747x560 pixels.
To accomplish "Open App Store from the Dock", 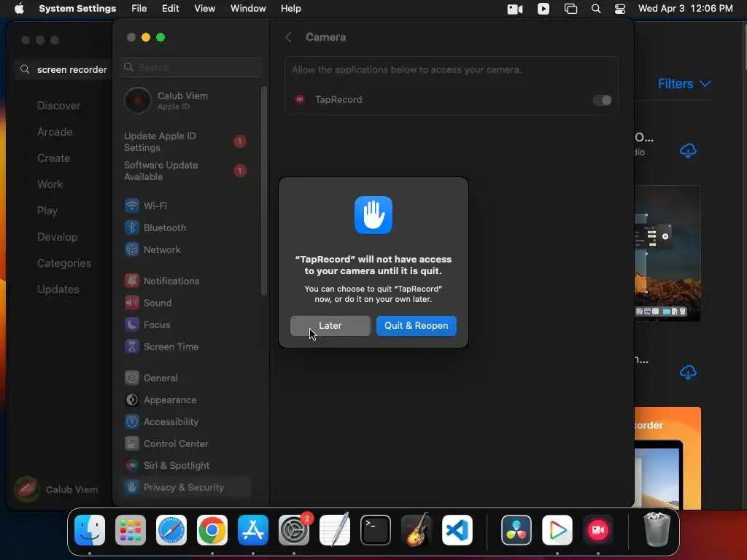I will coord(253,530).
